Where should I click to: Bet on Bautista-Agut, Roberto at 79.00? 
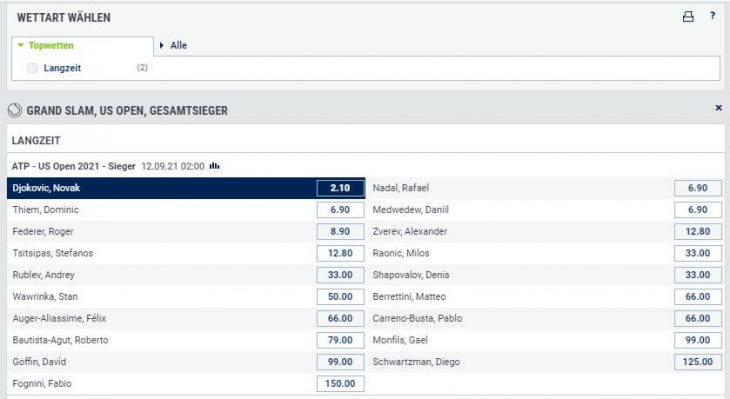coord(340,340)
